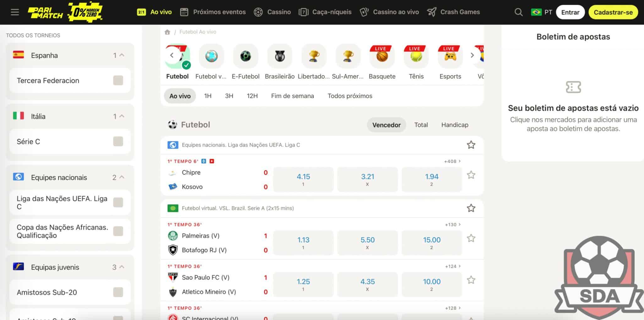The width and height of the screenshot is (644, 320).
Task: Open the Caça-níqueis menu
Action: pos(325,12)
